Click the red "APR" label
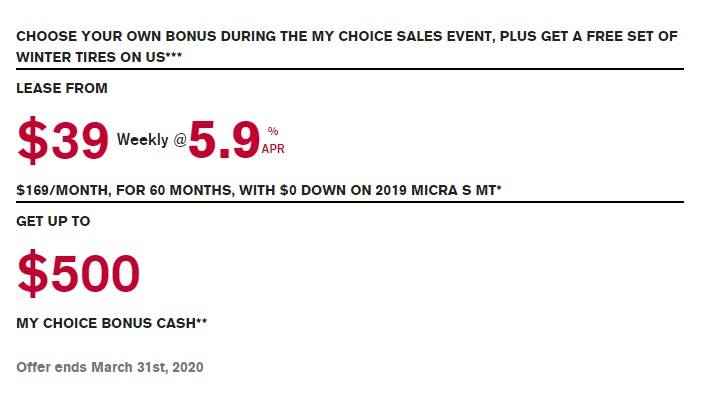711x404 pixels. (273, 151)
